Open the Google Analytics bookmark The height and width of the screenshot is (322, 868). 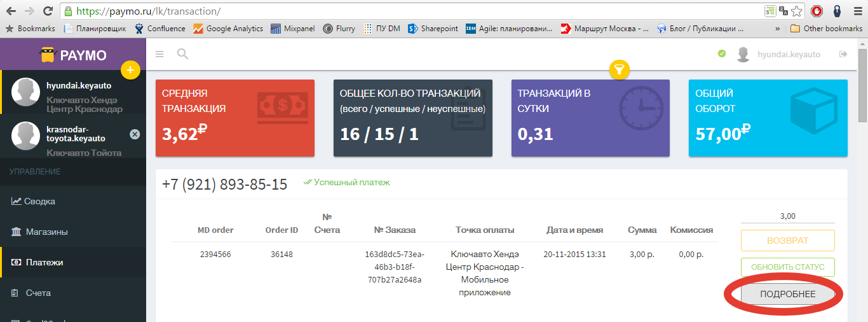pos(227,29)
